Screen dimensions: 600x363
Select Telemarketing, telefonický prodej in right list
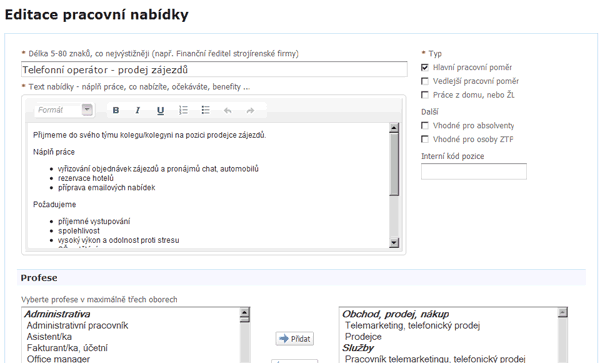[412, 326]
